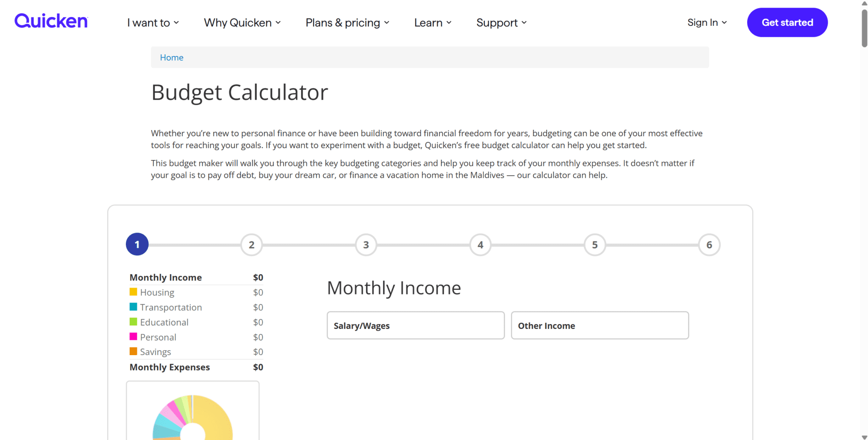Expand Plans & pricing menu

point(347,23)
